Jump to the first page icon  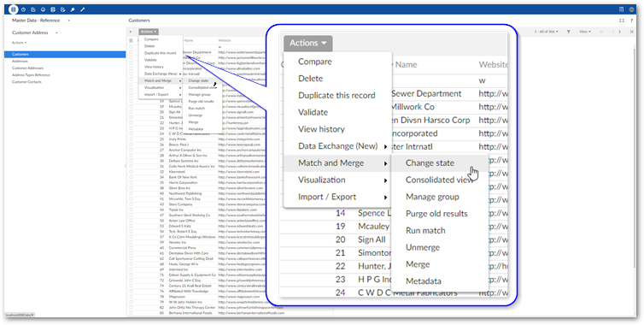coord(601,32)
